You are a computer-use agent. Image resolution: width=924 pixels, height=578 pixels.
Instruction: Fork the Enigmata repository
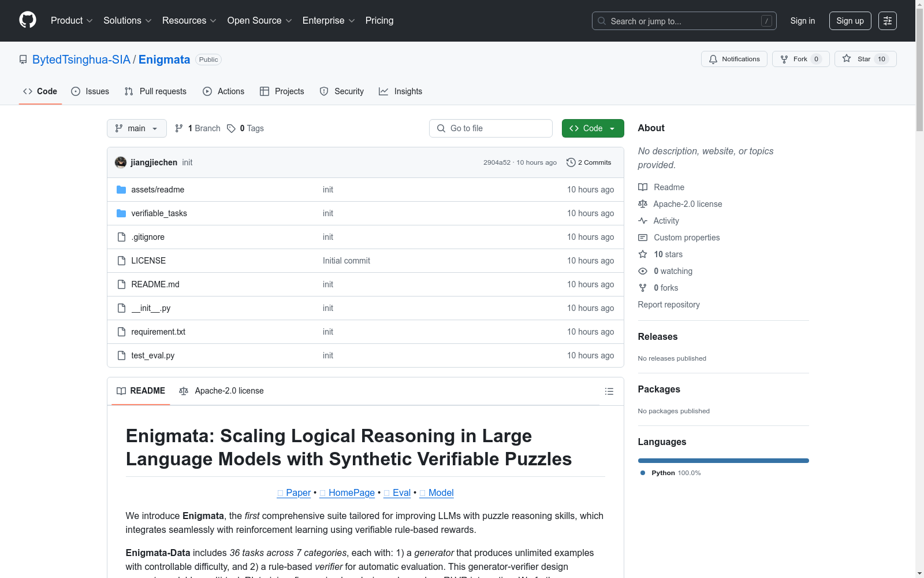click(x=800, y=59)
